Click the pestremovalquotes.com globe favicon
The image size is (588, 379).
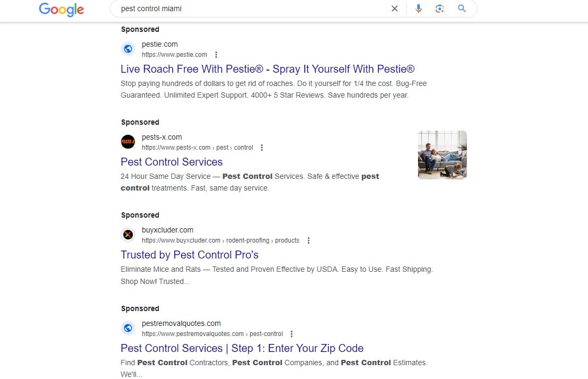[128, 329]
